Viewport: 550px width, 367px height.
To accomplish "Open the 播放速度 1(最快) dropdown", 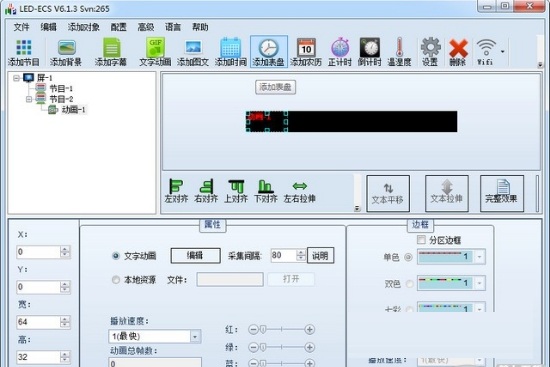I will tap(155, 336).
